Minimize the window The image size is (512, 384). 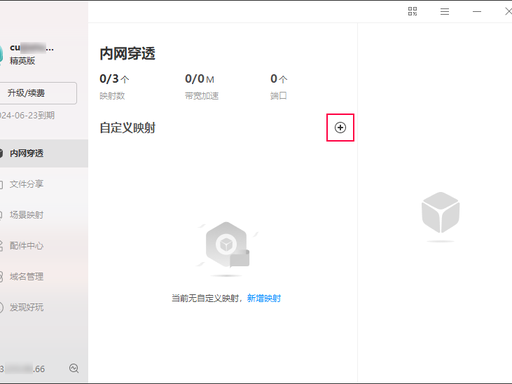pyautogui.click(x=477, y=12)
